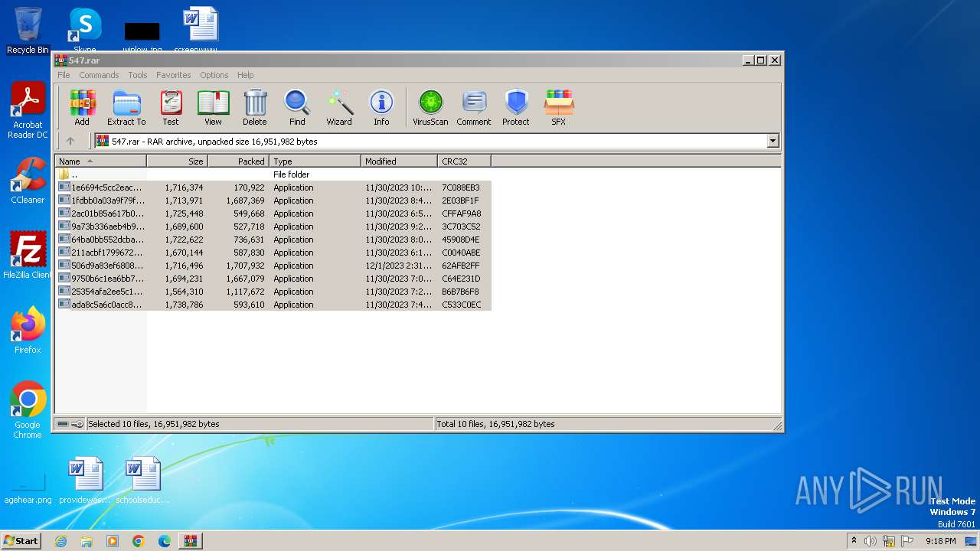Click status bar key icon
The height and width of the screenshot is (551, 980).
pos(77,424)
